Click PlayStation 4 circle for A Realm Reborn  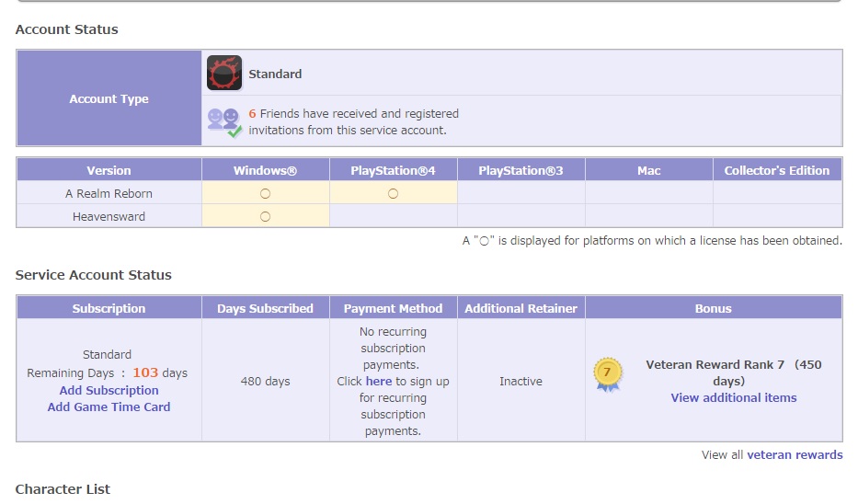tap(393, 194)
